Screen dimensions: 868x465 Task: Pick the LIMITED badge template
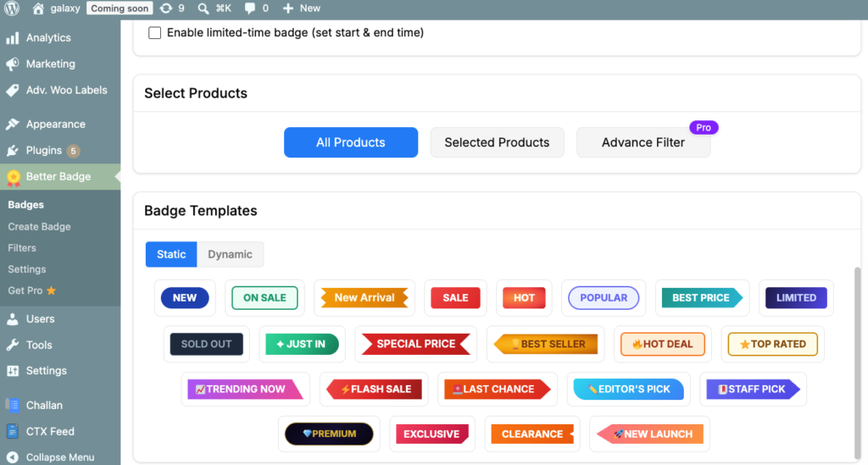tap(796, 298)
